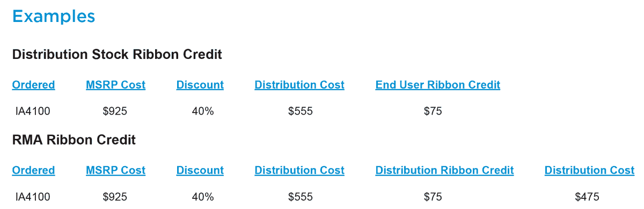Select the $75 Distribution Ribbon Credit value

(x=433, y=197)
